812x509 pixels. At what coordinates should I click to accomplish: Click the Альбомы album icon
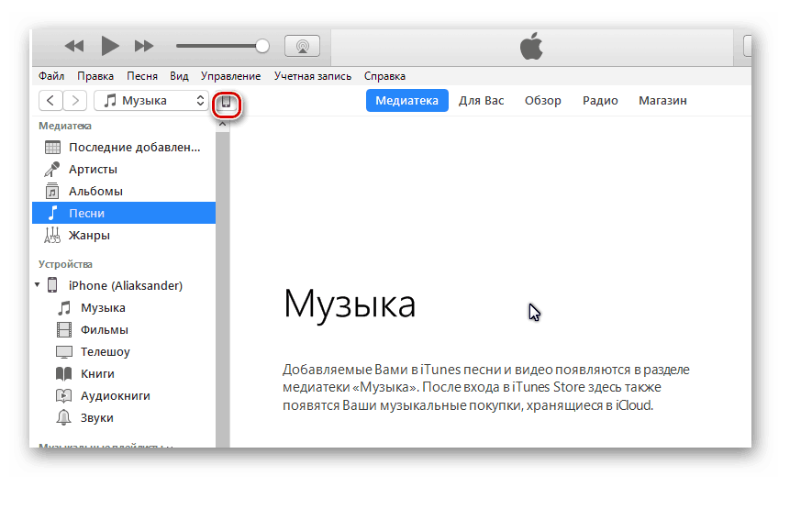(51, 191)
